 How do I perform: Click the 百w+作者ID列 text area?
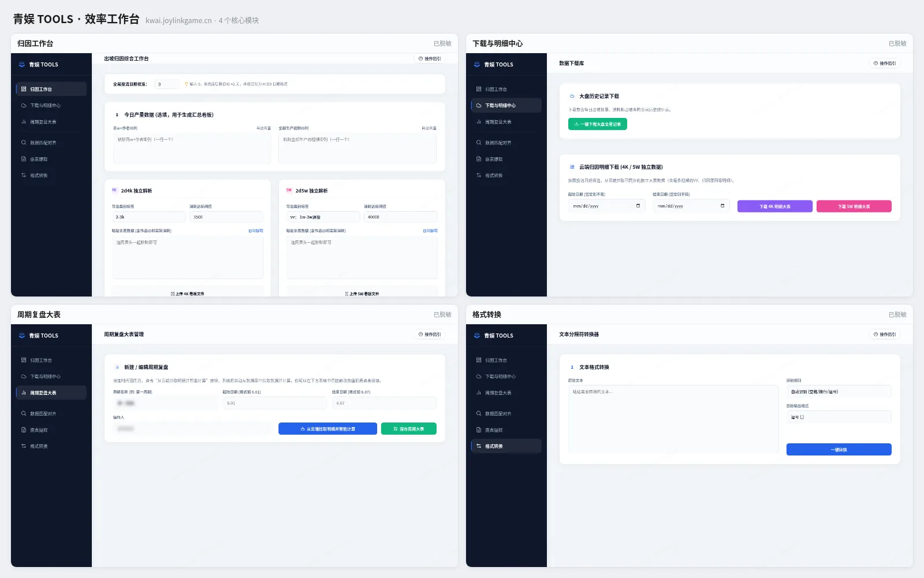192,149
